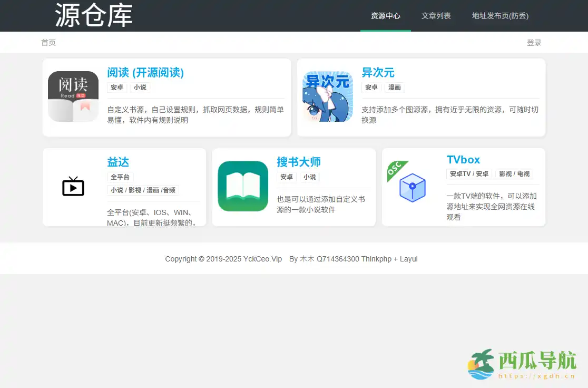Open the 西瓜导航 watermelon logo
The width and height of the screenshot is (588, 388).
481,363
